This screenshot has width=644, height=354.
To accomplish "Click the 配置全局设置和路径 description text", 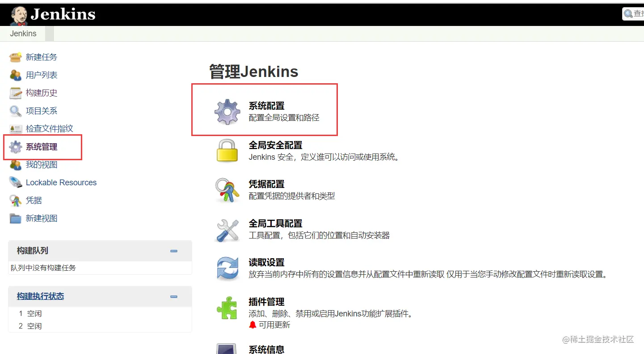I will [x=284, y=118].
